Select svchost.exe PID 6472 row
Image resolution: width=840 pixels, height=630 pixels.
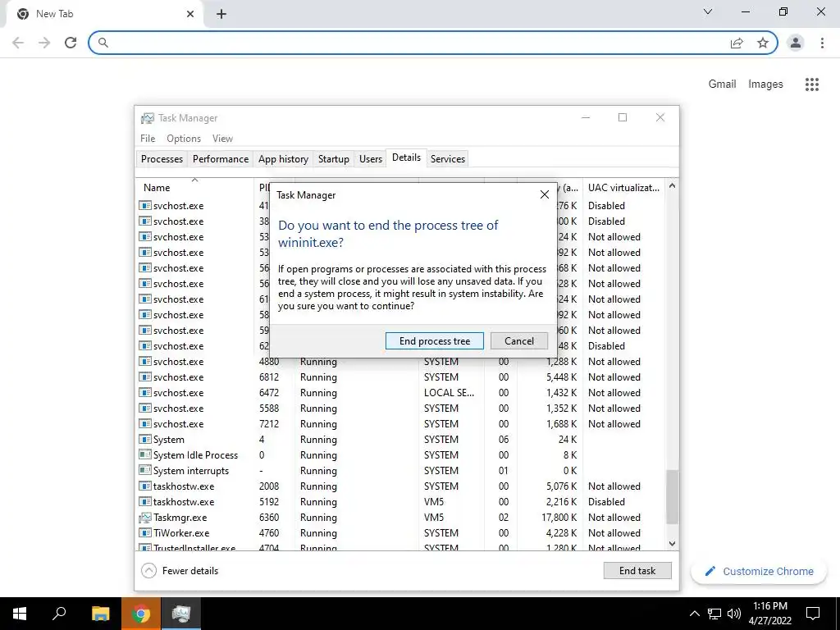[x=400, y=393]
